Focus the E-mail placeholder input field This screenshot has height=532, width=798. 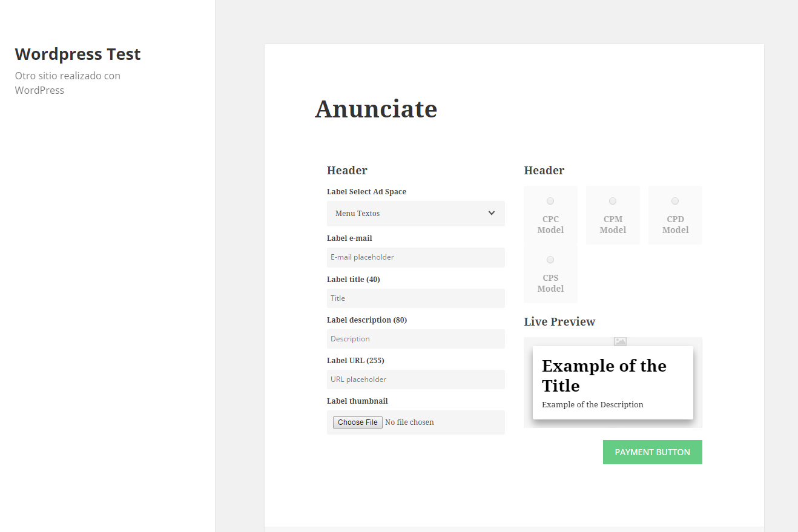tap(415, 257)
